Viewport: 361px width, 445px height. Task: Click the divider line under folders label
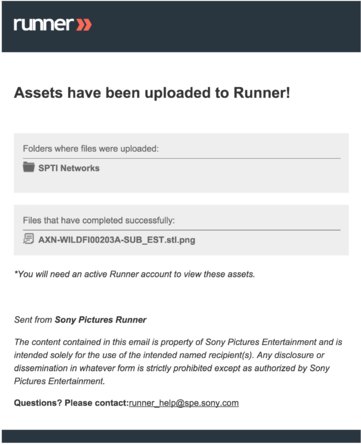pos(182,158)
